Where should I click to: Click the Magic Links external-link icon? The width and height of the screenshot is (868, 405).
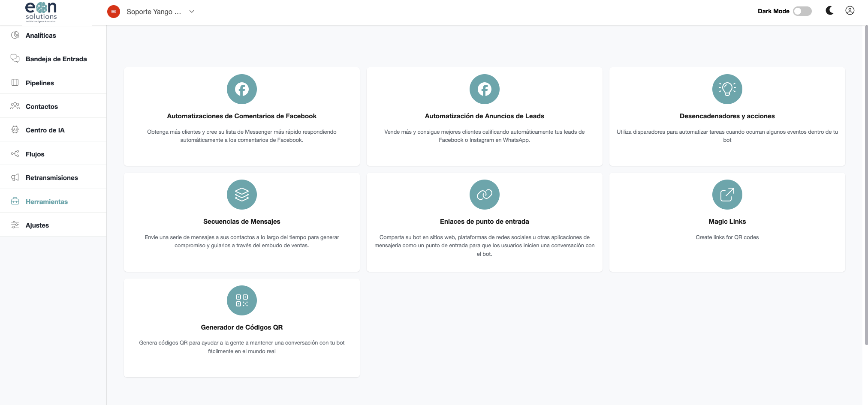point(727,195)
